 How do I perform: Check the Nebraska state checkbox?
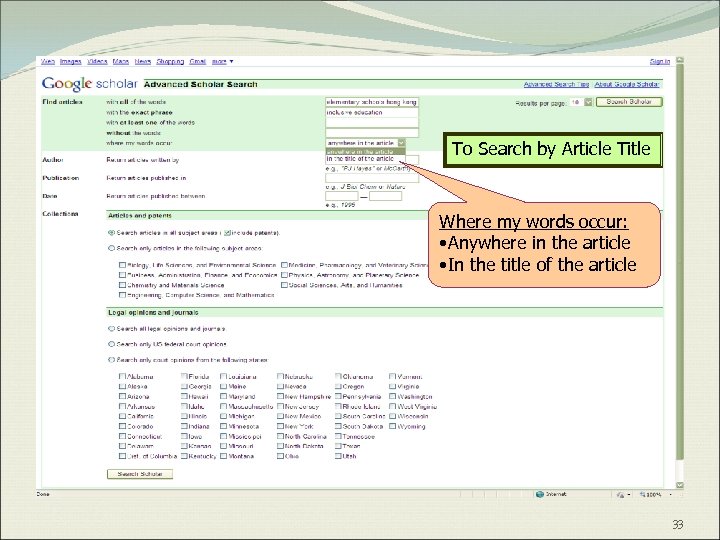coord(280,377)
